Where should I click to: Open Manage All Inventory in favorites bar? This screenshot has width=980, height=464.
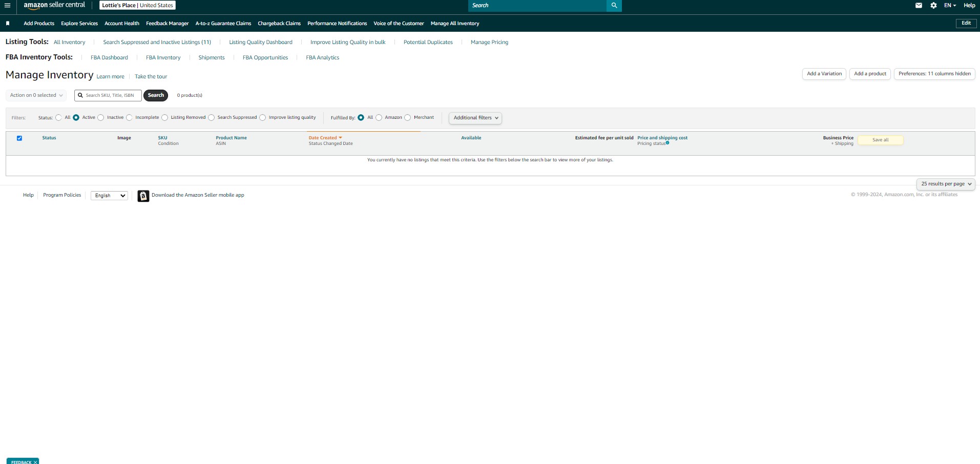[x=455, y=24]
